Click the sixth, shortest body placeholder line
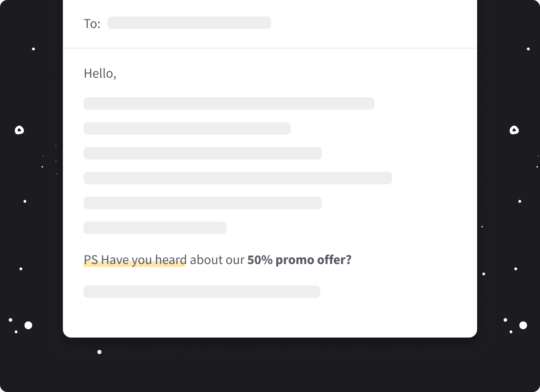 point(155,228)
